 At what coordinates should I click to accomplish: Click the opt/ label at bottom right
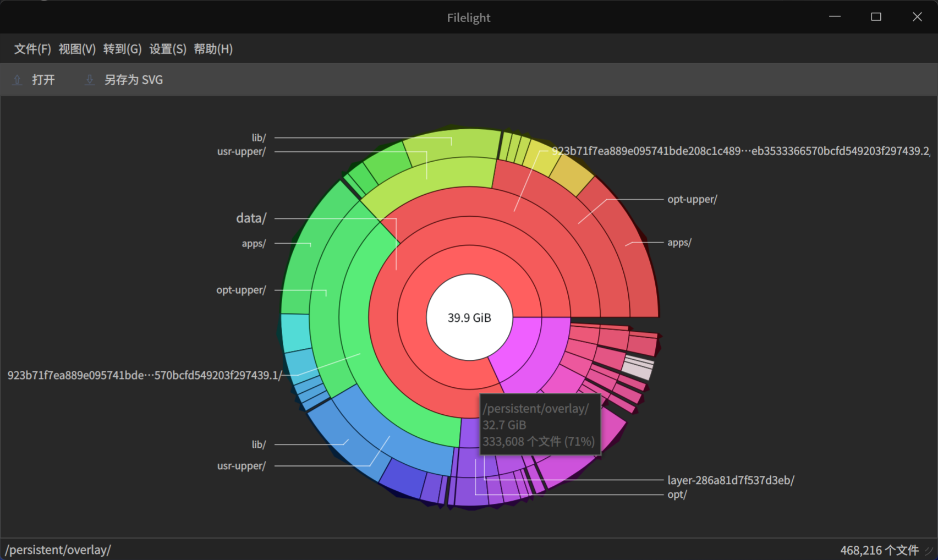[677, 495]
